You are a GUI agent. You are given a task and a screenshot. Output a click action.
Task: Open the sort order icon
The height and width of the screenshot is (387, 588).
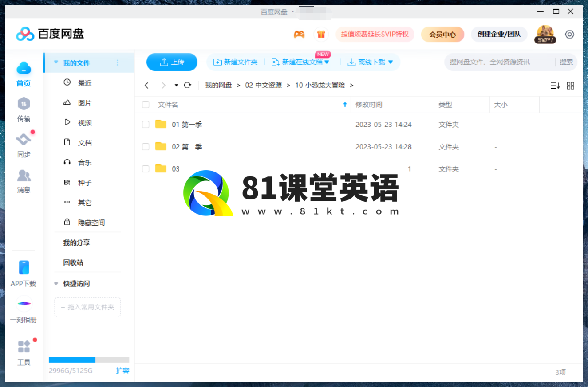[x=555, y=86]
